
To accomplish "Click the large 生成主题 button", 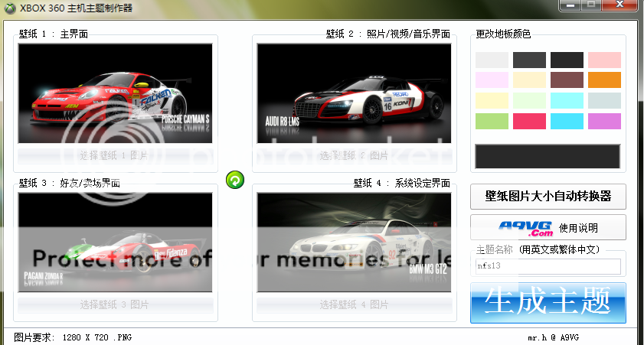I will [x=548, y=302].
